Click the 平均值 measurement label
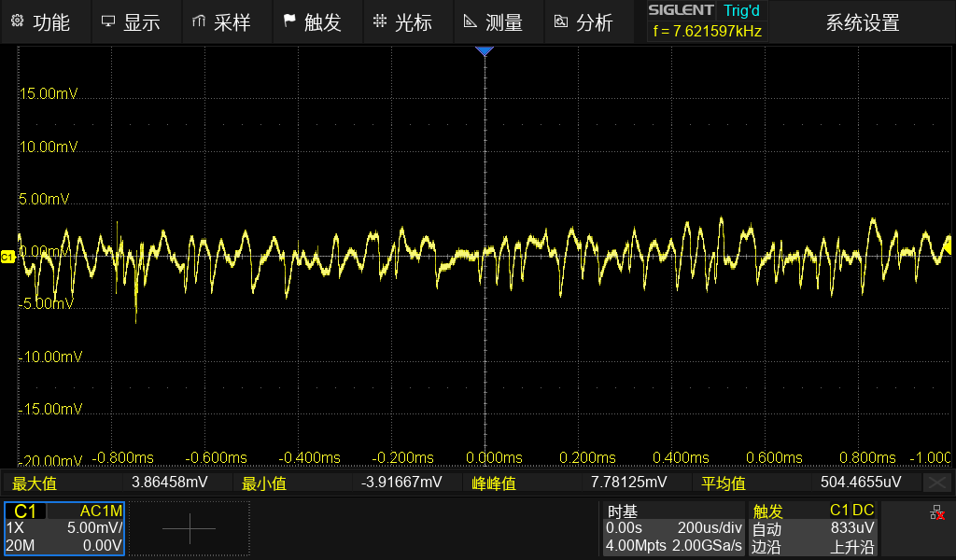 pos(724,483)
